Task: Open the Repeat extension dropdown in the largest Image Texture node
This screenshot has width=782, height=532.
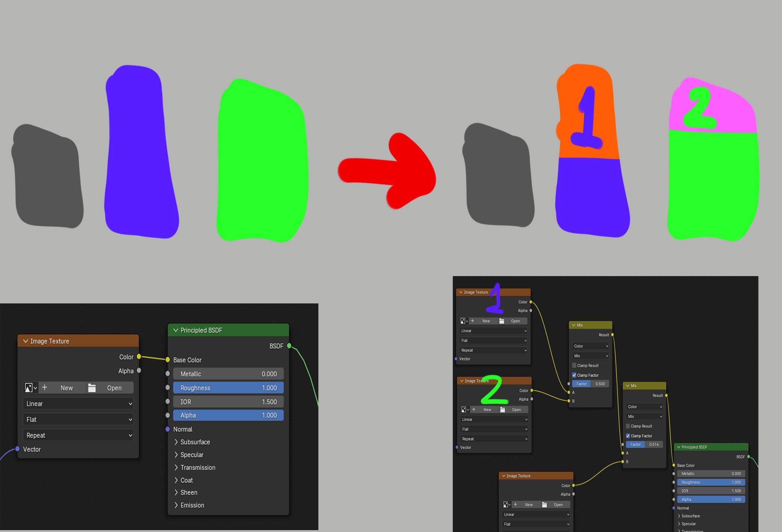Action: point(78,435)
